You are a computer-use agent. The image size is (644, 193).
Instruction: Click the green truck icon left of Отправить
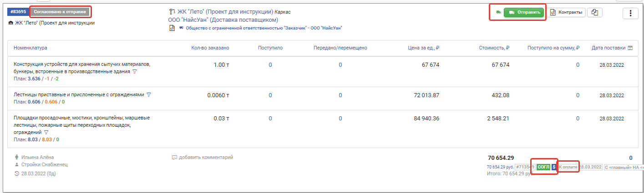(497, 13)
